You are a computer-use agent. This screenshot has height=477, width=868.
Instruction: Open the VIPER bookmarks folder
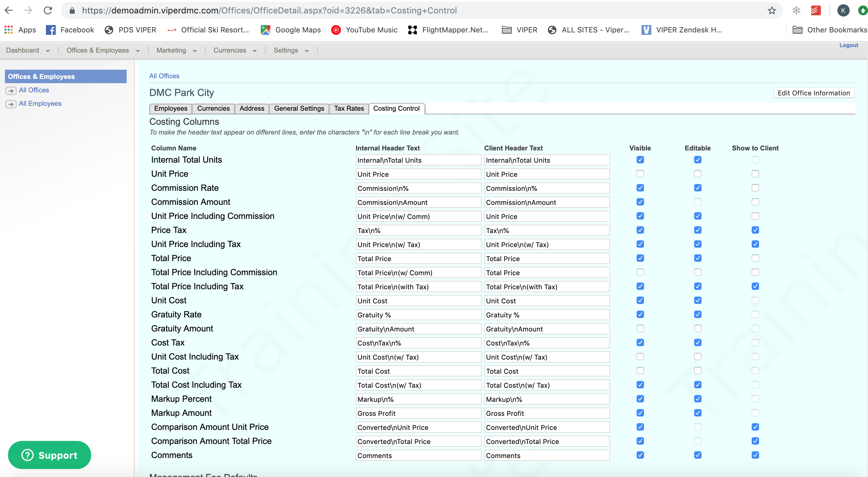[x=520, y=30]
